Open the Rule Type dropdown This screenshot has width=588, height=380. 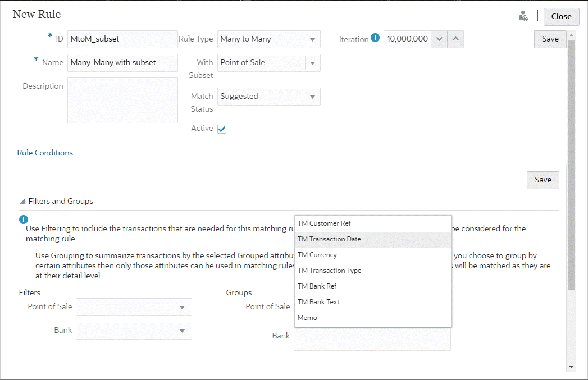tap(313, 39)
